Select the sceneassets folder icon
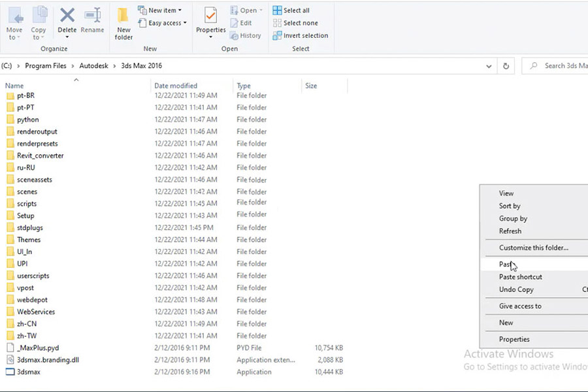The width and height of the screenshot is (588, 392). pos(10,180)
